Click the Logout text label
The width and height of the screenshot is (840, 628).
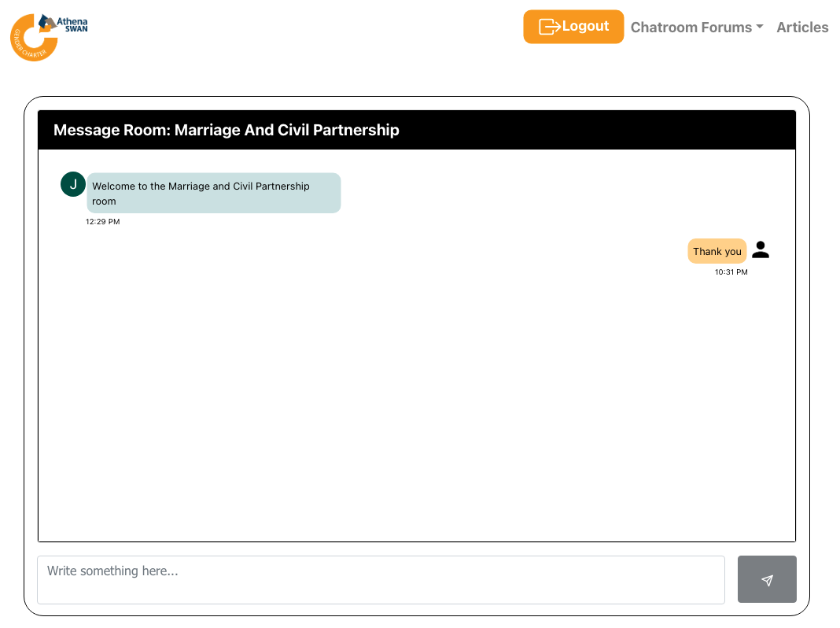pyautogui.click(x=585, y=27)
